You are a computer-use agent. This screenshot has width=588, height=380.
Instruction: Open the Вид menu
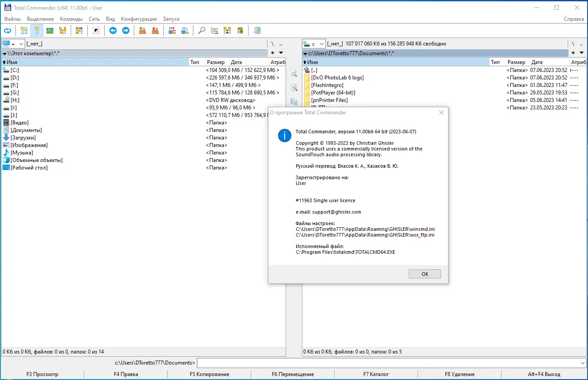[110, 19]
